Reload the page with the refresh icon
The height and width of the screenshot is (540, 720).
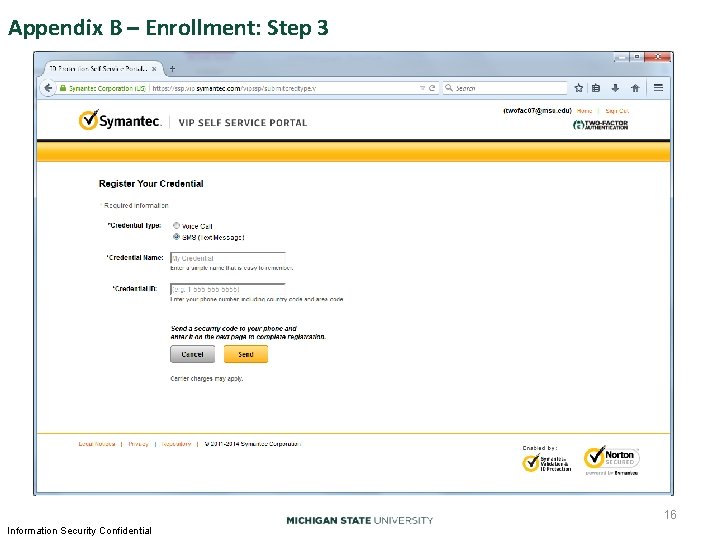click(x=432, y=88)
